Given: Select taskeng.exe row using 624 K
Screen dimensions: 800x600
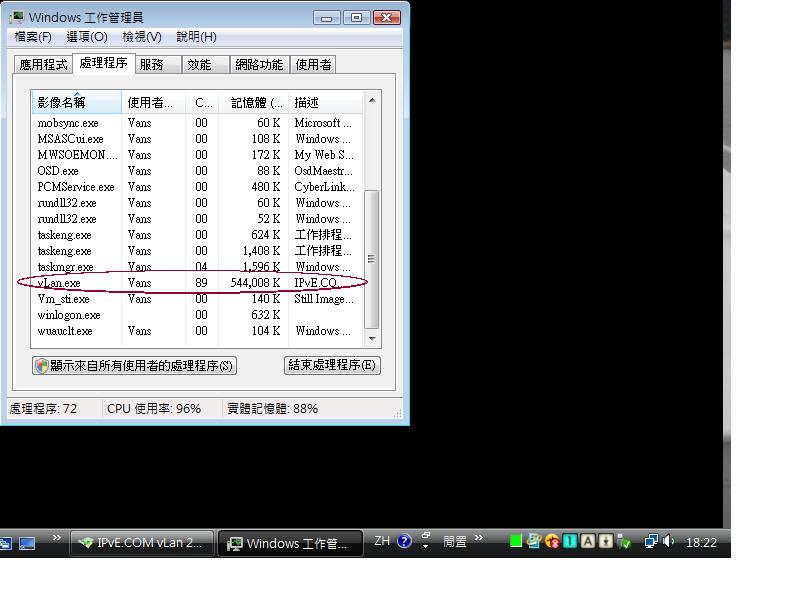Looking at the screenshot, I should pos(197,235).
